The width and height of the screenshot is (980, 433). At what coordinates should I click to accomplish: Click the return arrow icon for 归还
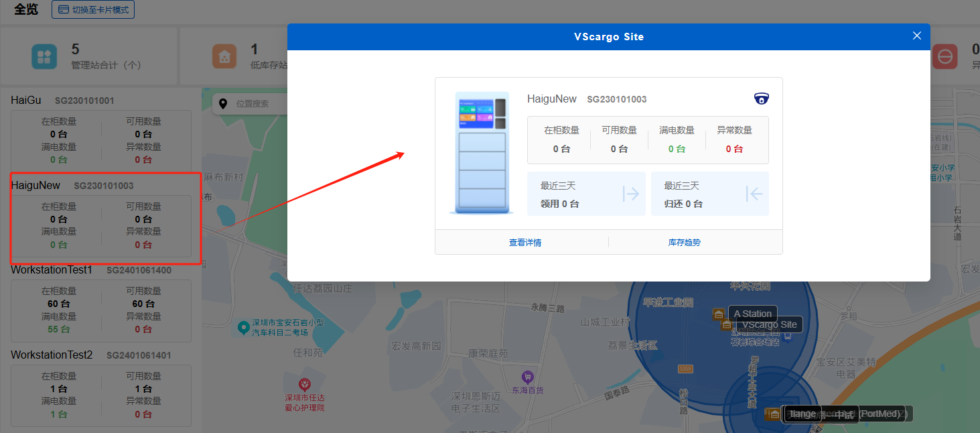[x=754, y=194]
